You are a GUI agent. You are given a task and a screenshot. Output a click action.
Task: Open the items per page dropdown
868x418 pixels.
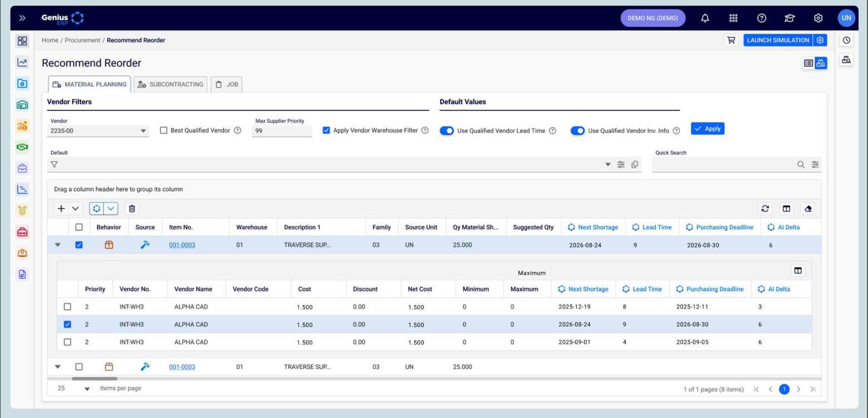(87, 389)
